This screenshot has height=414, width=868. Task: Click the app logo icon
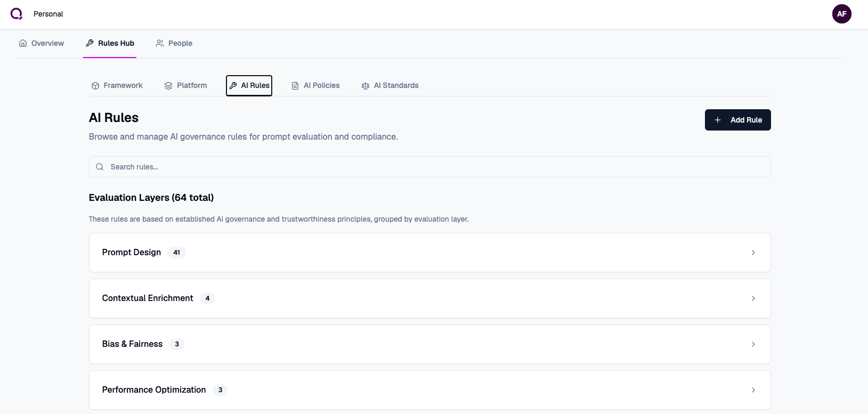(17, 14)
